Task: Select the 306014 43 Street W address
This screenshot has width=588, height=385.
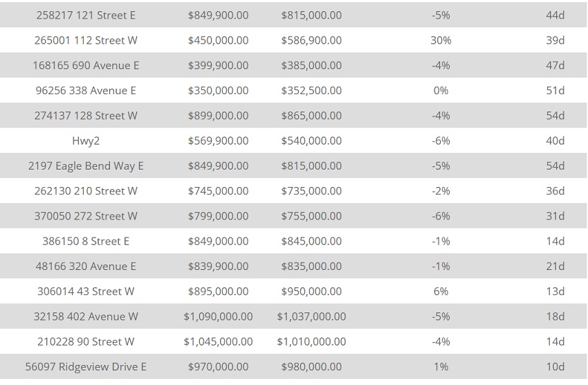Action: pyautogui.click(x=86, y=292)
